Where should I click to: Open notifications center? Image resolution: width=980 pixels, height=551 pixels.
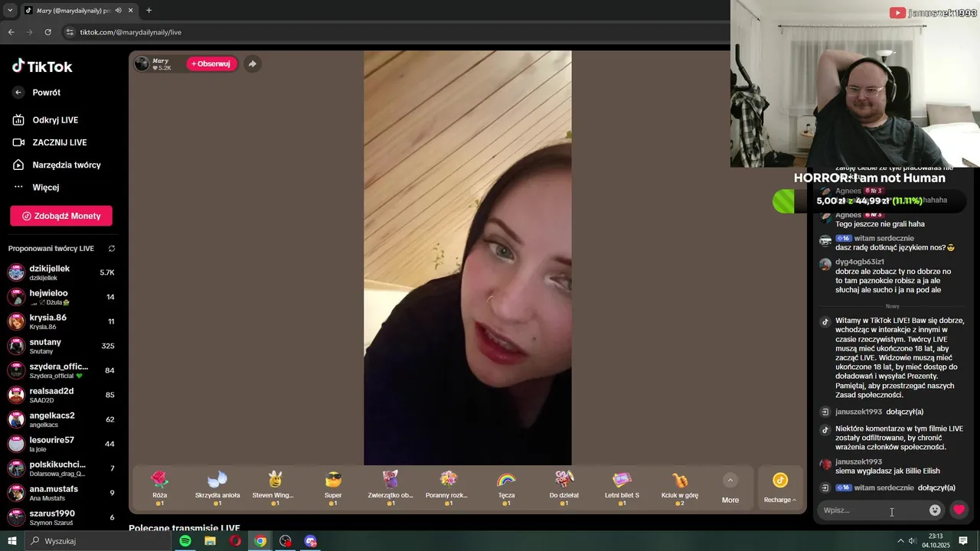point(963,541)
